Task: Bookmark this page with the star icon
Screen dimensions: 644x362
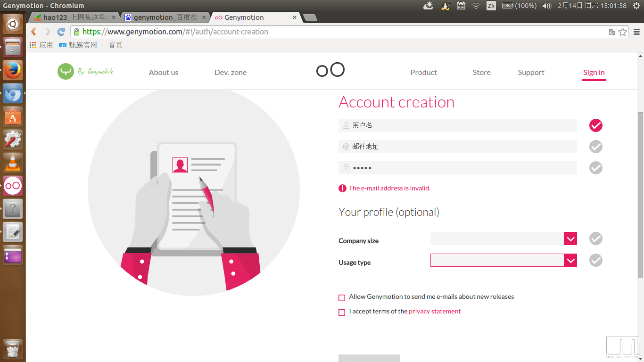Action: pyautogui.click(x=623, y=32)
